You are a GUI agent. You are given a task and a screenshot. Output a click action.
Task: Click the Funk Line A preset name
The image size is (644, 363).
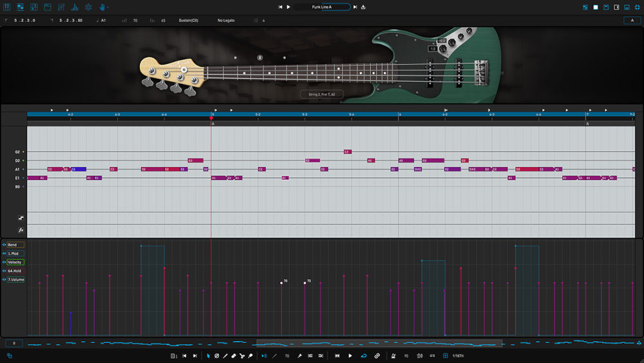pos(322,7)
